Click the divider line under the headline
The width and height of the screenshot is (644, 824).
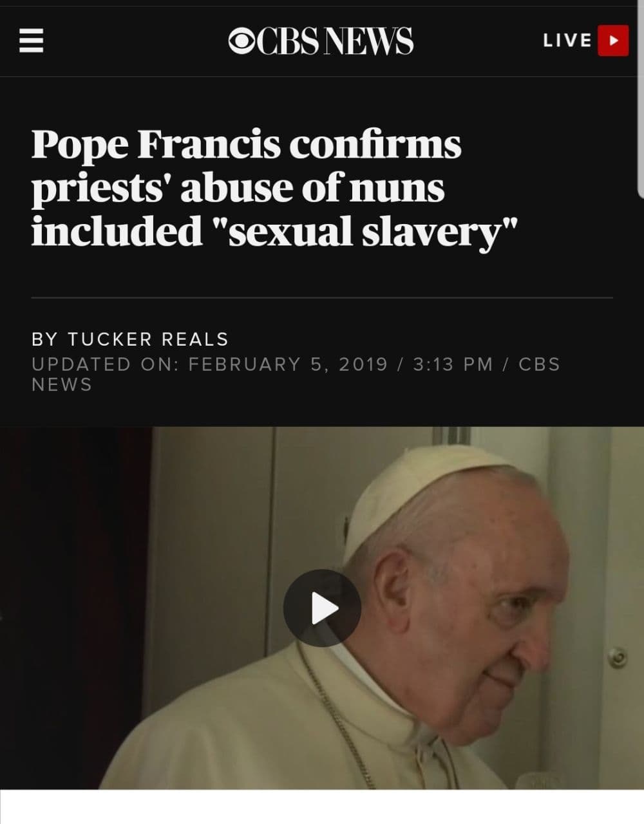point(322,298)
